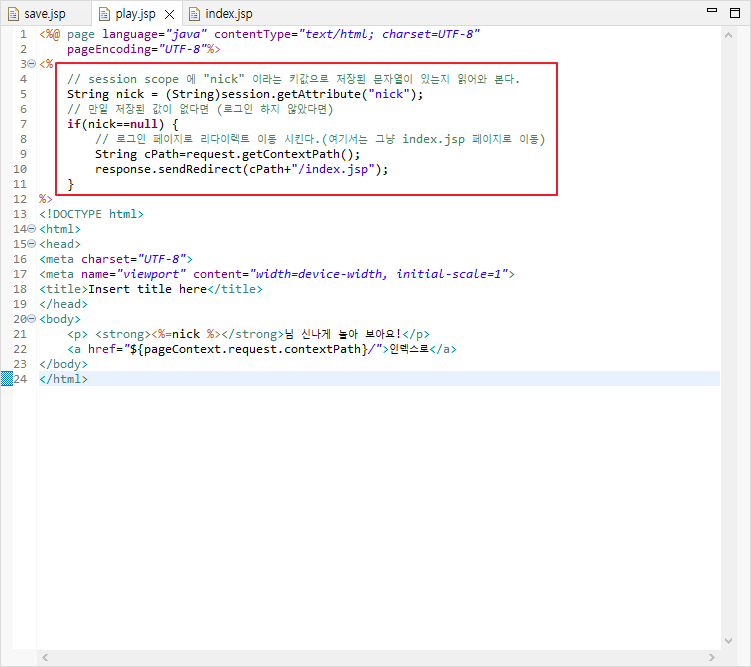Click the Insert title here text

tap(148, 289)
